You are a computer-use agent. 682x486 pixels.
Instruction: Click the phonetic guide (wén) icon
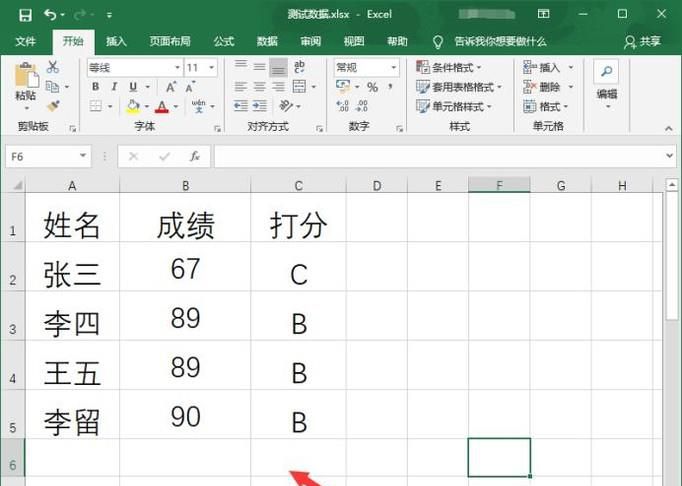199,106
